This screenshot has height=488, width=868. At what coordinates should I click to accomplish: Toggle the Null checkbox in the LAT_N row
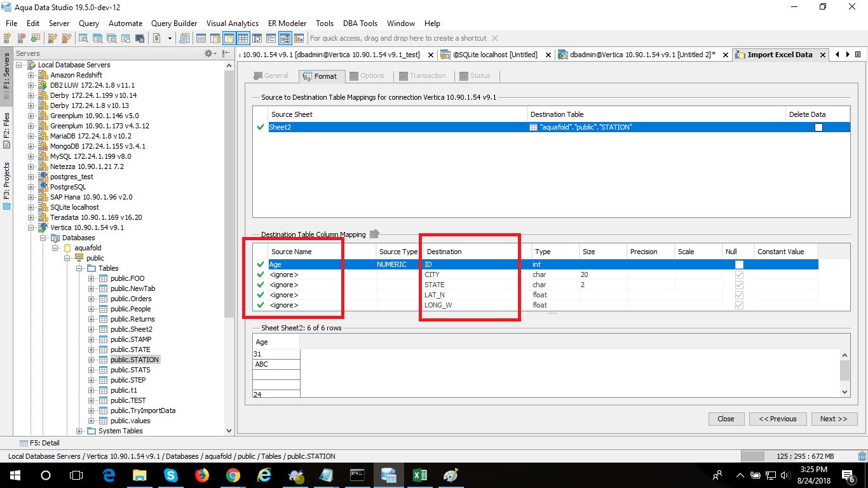[739, 295]
